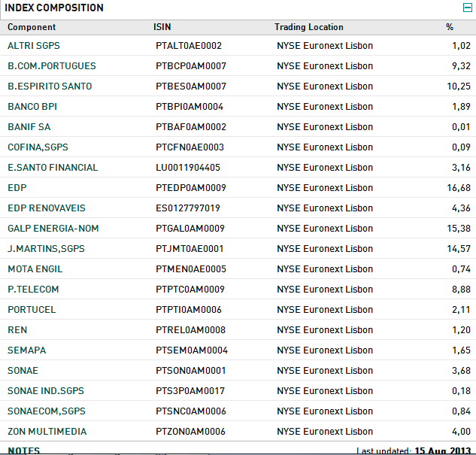Select ISIN PTMEN0AE0005
Screen dimensions: 476x455
[191, 269]
